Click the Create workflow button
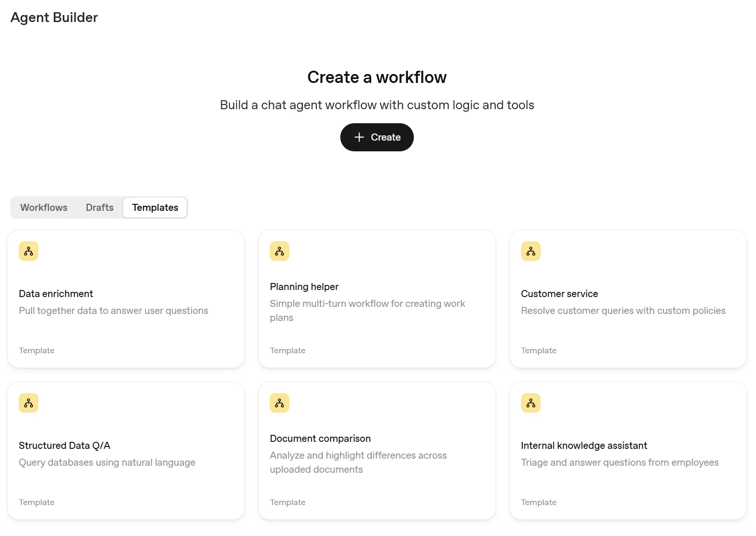 pos(377,137)
